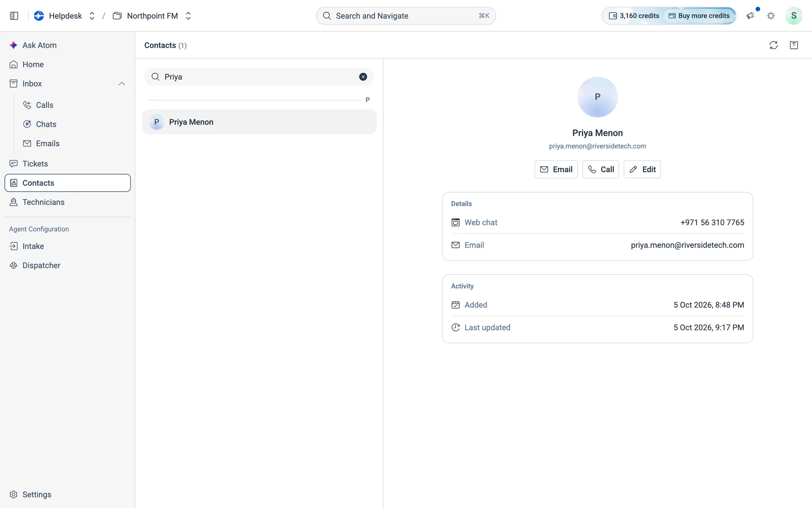
Task: Select Priya Menon in contact list
Action: coord(259,122)
